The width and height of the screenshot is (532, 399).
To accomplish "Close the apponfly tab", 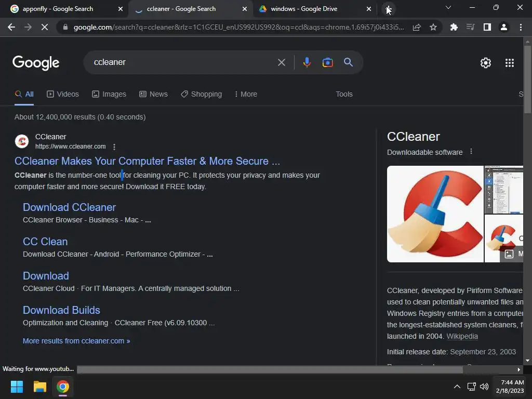I will click(120, 9).
